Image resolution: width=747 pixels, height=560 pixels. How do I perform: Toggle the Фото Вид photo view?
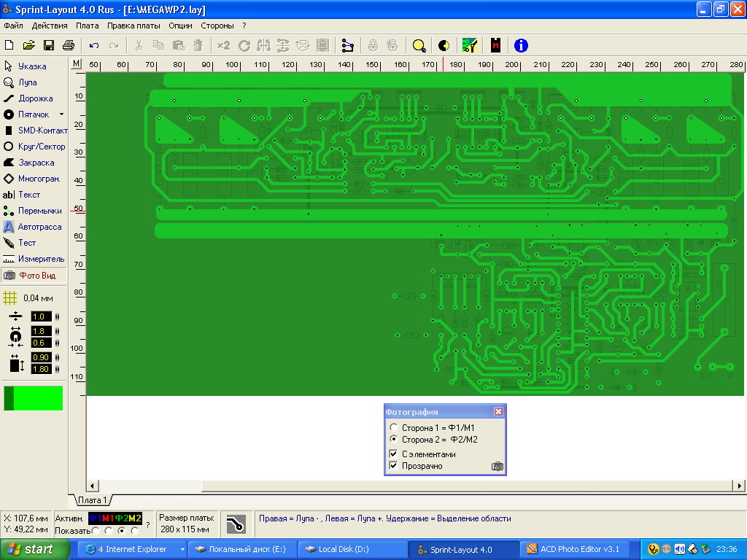click(34, 275)
